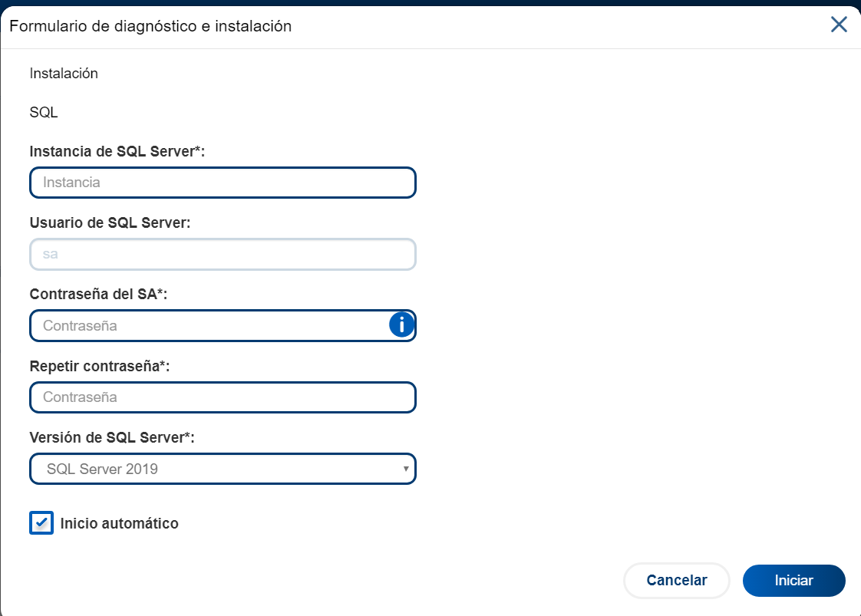The height and width of the screenshot is (616, 861).
Task: Open the Versión de SQL Server dropdown
Action: pos(223,469)
